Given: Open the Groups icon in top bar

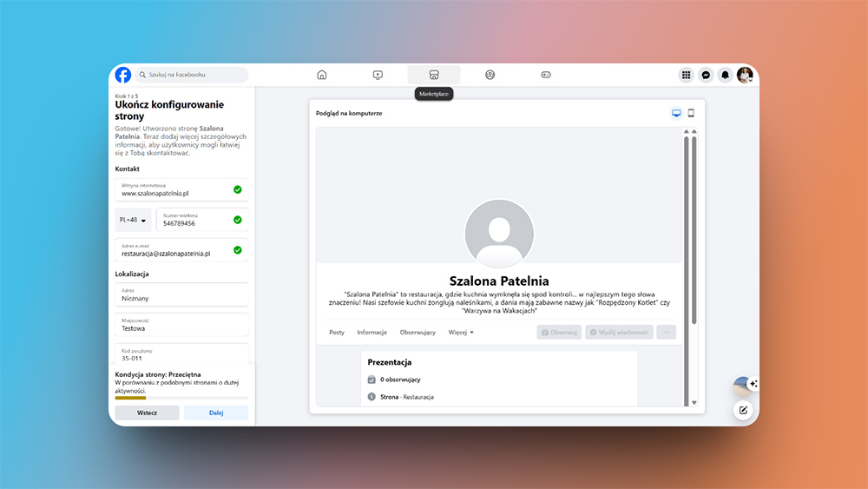Looking at the screenshot, I should [490, 75].
